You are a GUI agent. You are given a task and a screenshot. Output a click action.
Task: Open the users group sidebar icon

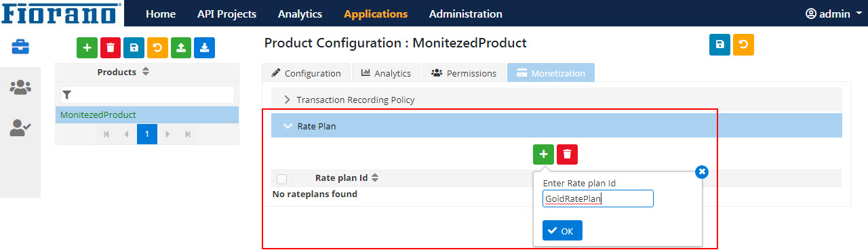[x=20, y=87]
